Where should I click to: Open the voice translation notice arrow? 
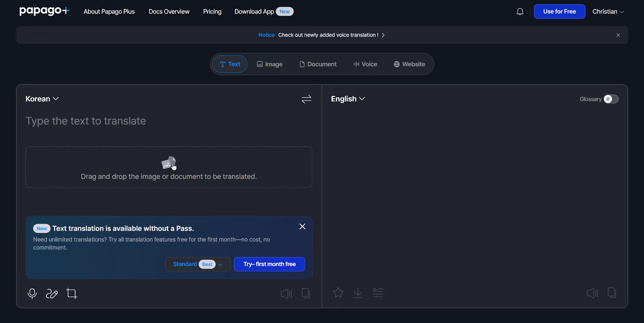[x=383, y=35]
